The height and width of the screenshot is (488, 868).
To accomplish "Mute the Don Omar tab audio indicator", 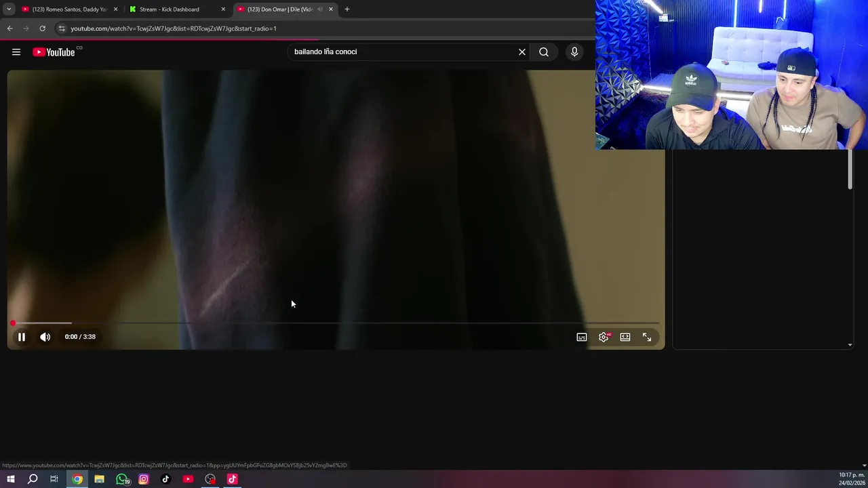I will (x=320, y=9).
